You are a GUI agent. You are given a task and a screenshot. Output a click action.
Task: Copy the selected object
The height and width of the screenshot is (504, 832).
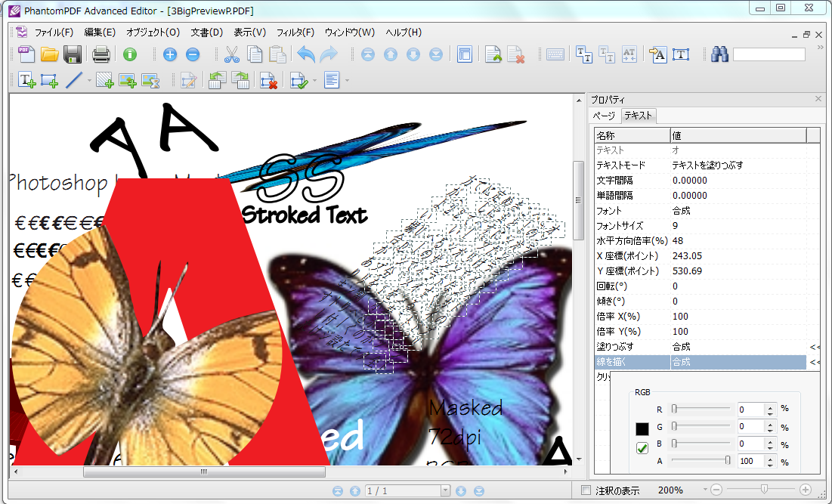[x=255, y=54]
